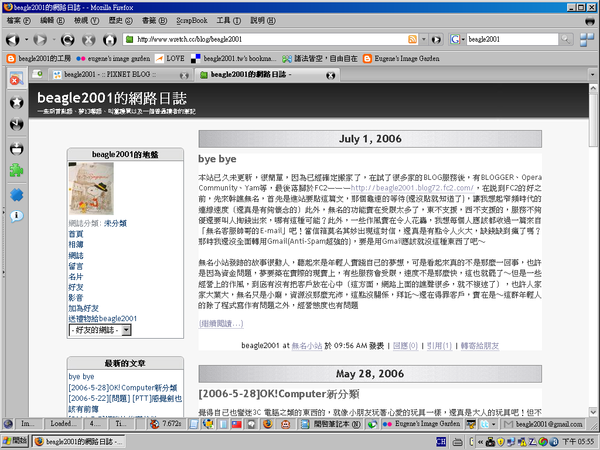Click the green puzzle piece extensions icon

[16, 170]
